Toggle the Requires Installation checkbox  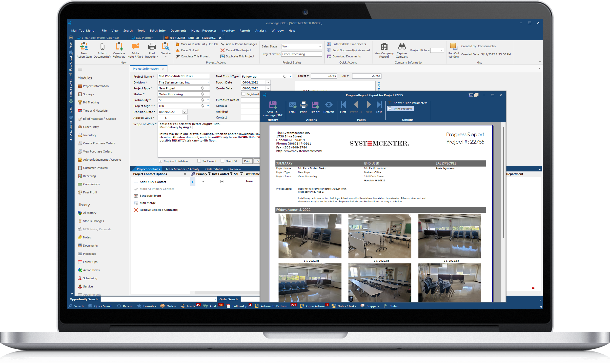pos(160,161)
